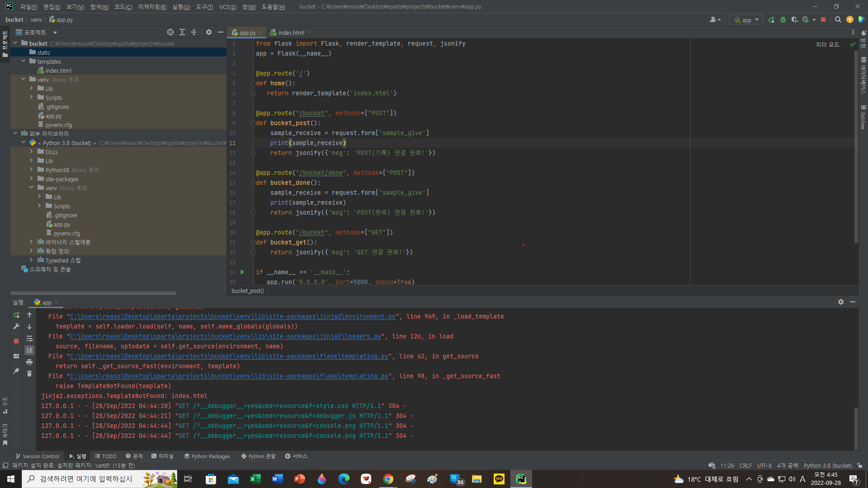Open the Run panel wrench settings
Image resolution: width=868 pixels, height=488 pixels.
[x=16, y=326]
